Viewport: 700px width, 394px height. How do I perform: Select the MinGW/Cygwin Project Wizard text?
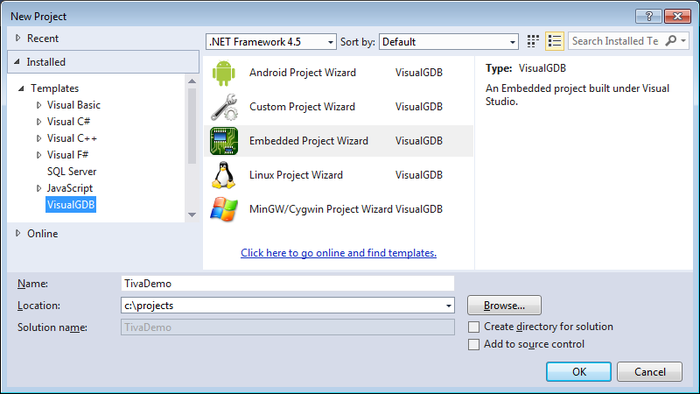click(x=321, y=209)
